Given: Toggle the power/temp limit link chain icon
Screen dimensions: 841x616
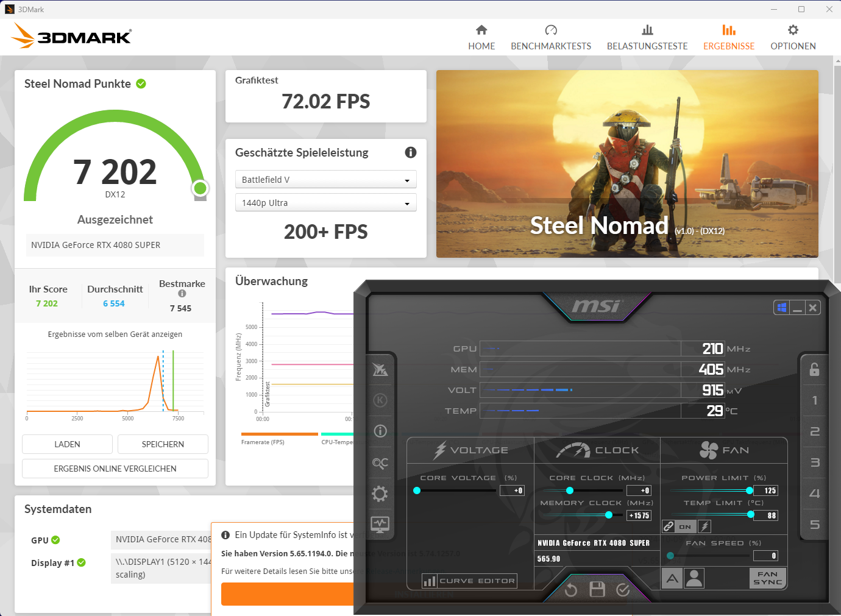Looking at the screenshot, I should (x=669, y=526).
